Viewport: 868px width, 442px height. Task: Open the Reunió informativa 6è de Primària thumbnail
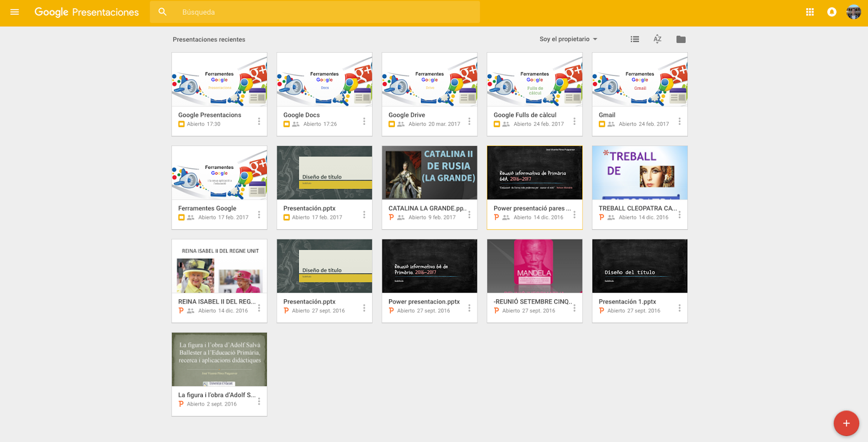click(430, 266)
